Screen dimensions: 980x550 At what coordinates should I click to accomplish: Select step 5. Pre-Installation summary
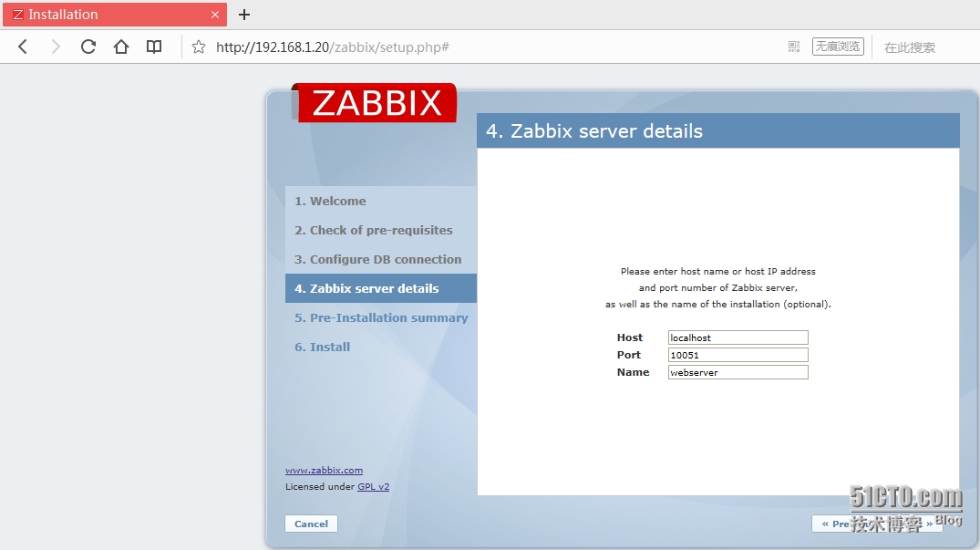click(x=381, y=317)
